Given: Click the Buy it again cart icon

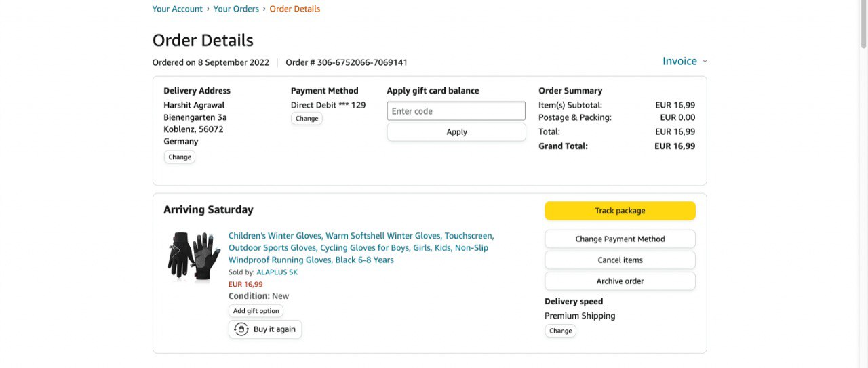Looking at the screenshot, I should point(241,329).
